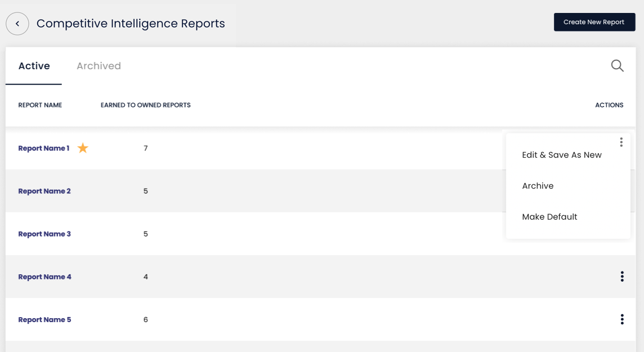
Task: Choose Make Default from the actions menu
Action: click(549, 216)
